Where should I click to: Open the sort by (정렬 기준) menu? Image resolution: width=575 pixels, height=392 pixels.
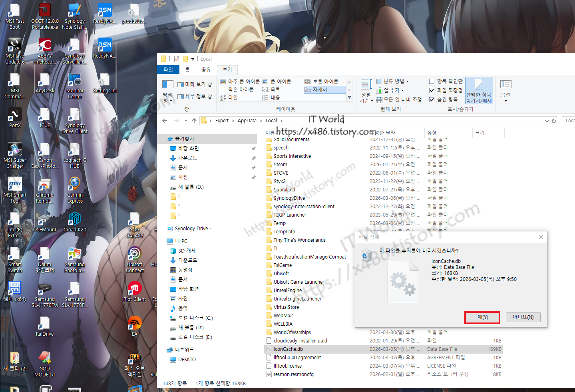tap(366, 91)
